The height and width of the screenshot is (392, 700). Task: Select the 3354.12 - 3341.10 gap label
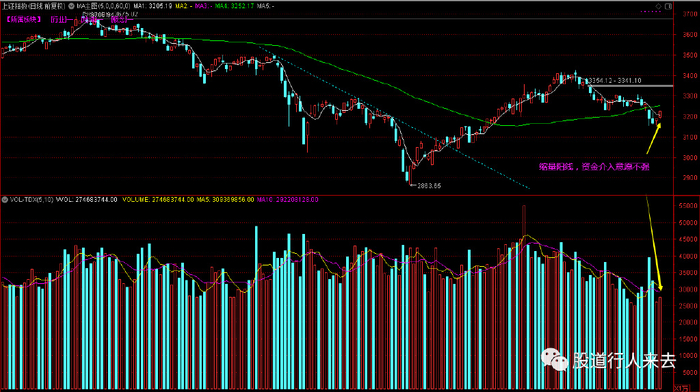(x=615, y=81)
